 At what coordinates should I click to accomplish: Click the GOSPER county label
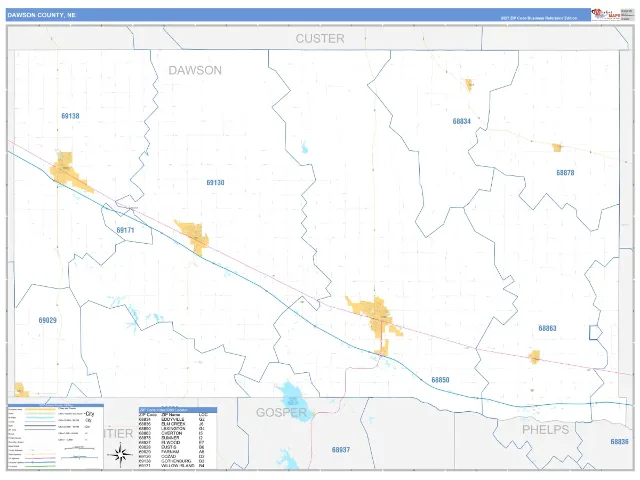281,412
